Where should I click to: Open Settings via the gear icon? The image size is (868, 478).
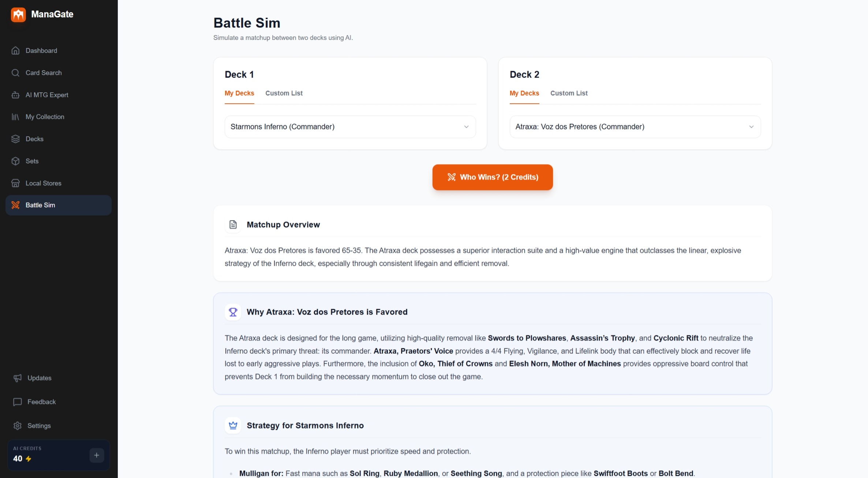17,426
